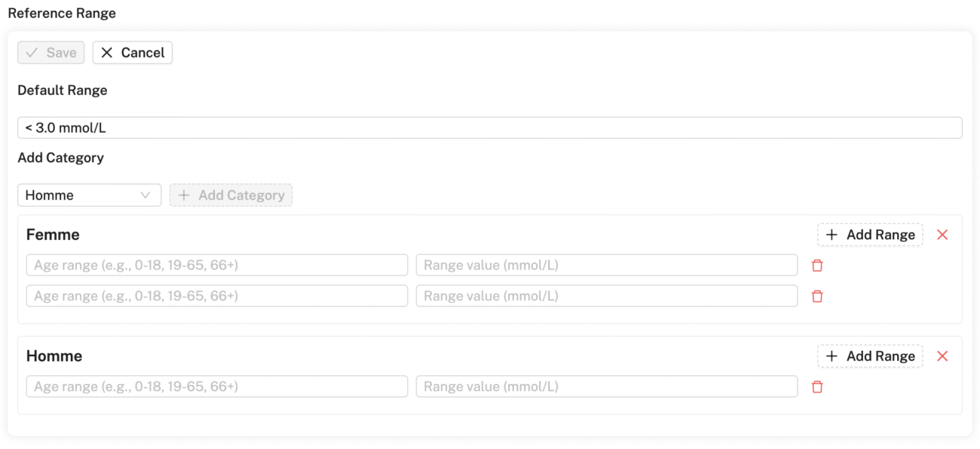Click first Femme range value input
This screenshot has width=980, height=449.
607,265
